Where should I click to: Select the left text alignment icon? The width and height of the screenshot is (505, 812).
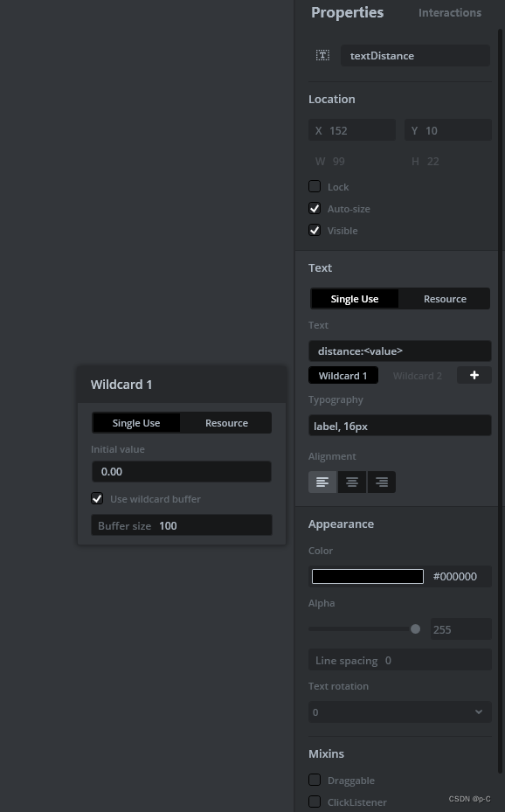tap(322, 482)
